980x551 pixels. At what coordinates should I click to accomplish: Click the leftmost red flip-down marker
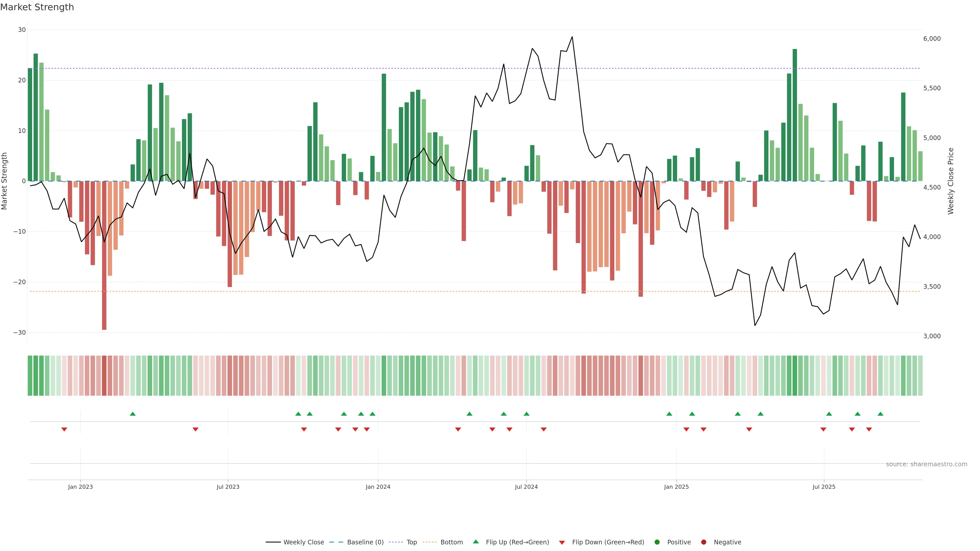tap(64, 429)
